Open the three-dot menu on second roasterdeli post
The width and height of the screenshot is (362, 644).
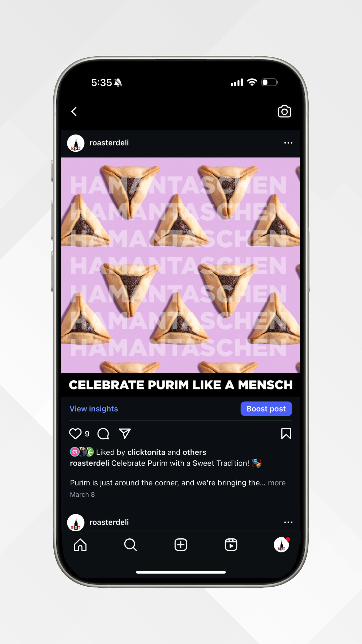pos(288,522)
